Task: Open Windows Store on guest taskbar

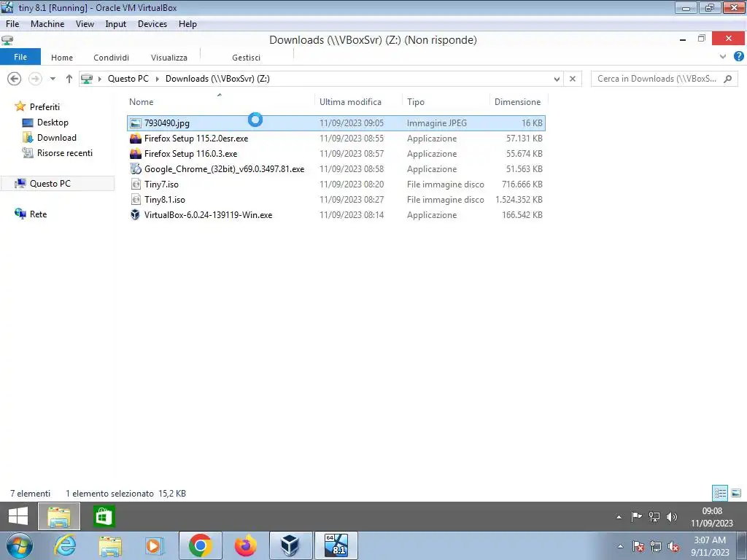Action: coord(104,516)
